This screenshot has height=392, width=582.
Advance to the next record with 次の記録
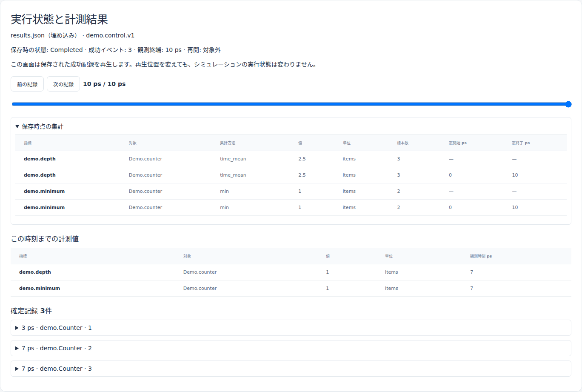(63, 84)
